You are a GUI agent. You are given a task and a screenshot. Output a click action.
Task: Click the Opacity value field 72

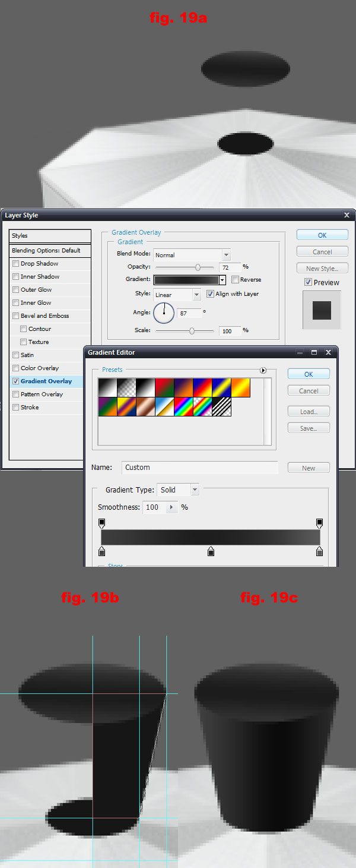[230, 267]
